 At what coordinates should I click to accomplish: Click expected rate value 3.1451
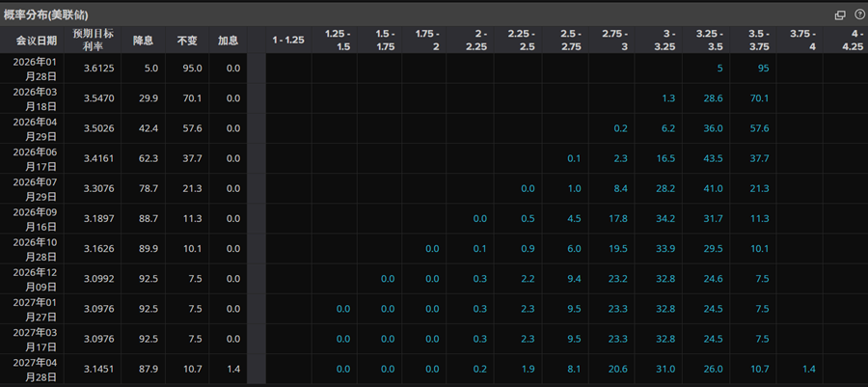click(100, 369)
